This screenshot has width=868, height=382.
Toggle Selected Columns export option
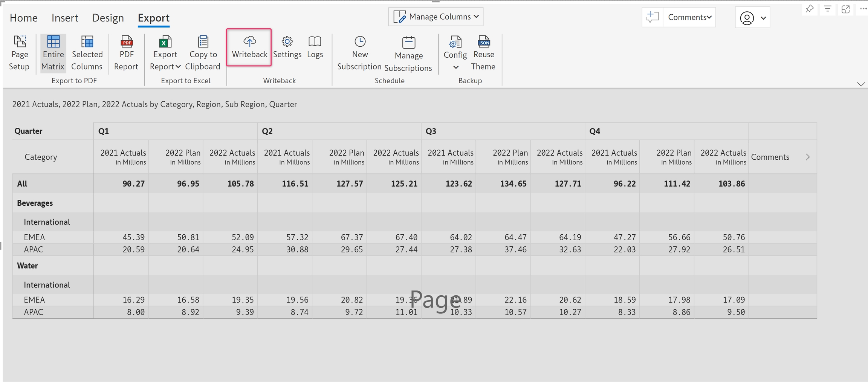(x=87, y=53)
